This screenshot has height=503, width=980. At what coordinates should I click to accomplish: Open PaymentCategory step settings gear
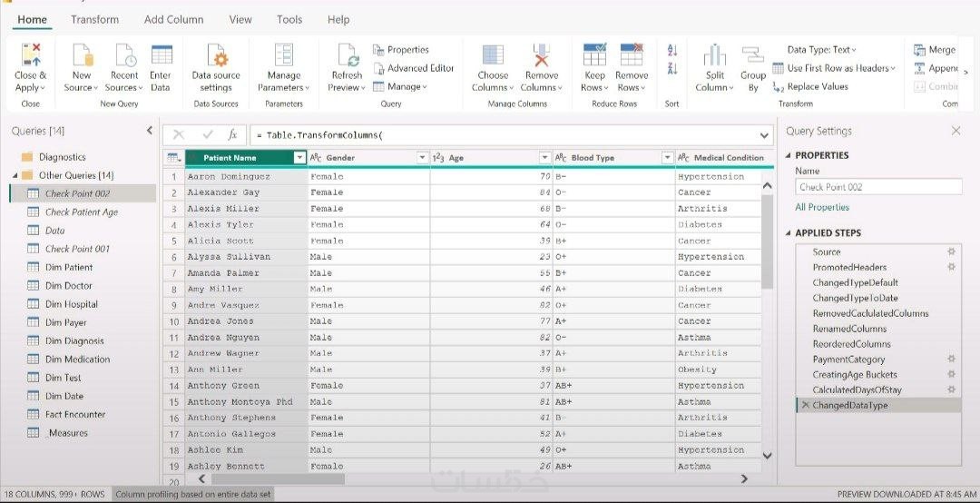tap(951, 360)
